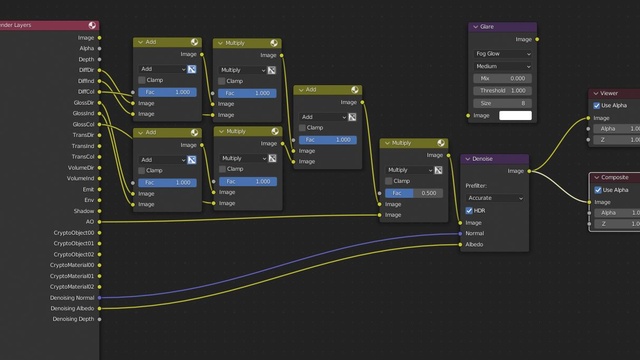Collapse the Viewer node with its header chevron
Screen dimensions: 640x360
596,93
